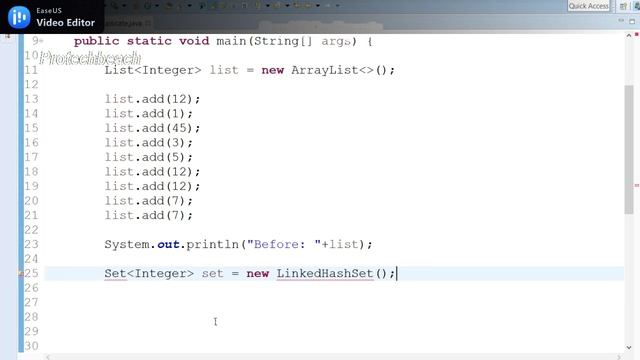Click line number 28 in the gutter
The height and width of the screenshot is (360, 640).
coord(31,317)
